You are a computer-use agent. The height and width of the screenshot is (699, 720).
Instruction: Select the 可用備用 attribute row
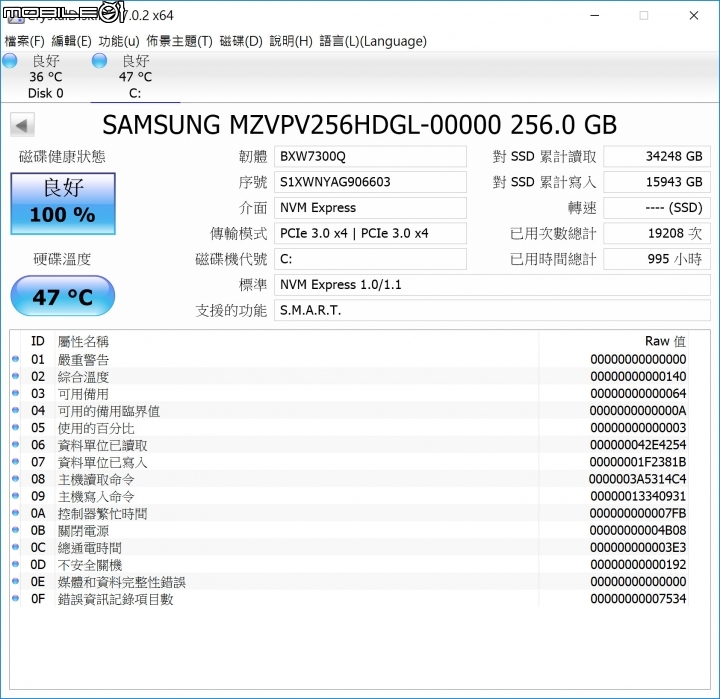349,393
